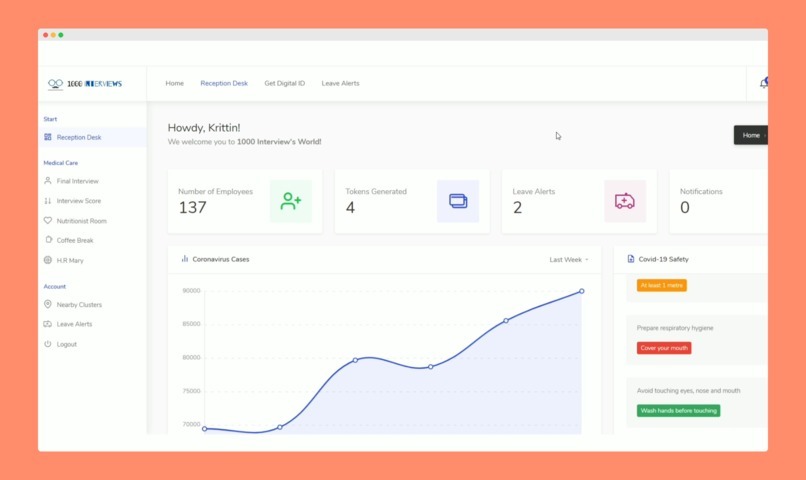This screenshot has width=806, height=480.
Task: Click the Covid-19 Safety document icon
Action: (631, 259)
